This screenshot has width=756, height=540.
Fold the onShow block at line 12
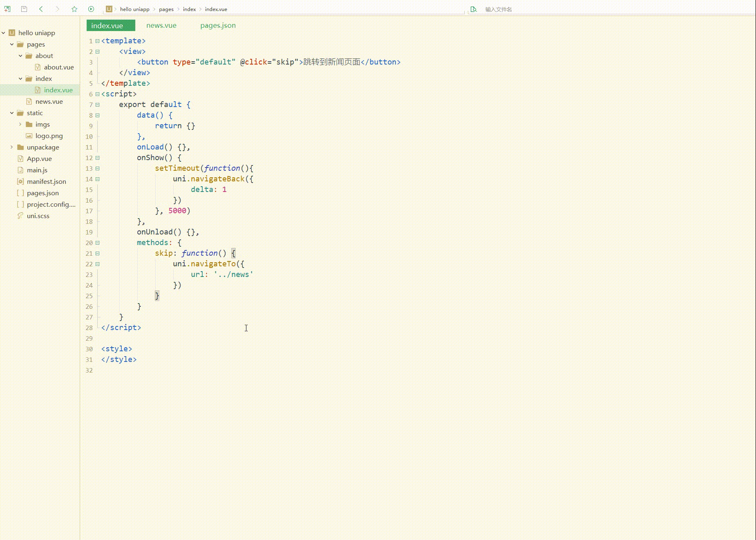[97, 158]
